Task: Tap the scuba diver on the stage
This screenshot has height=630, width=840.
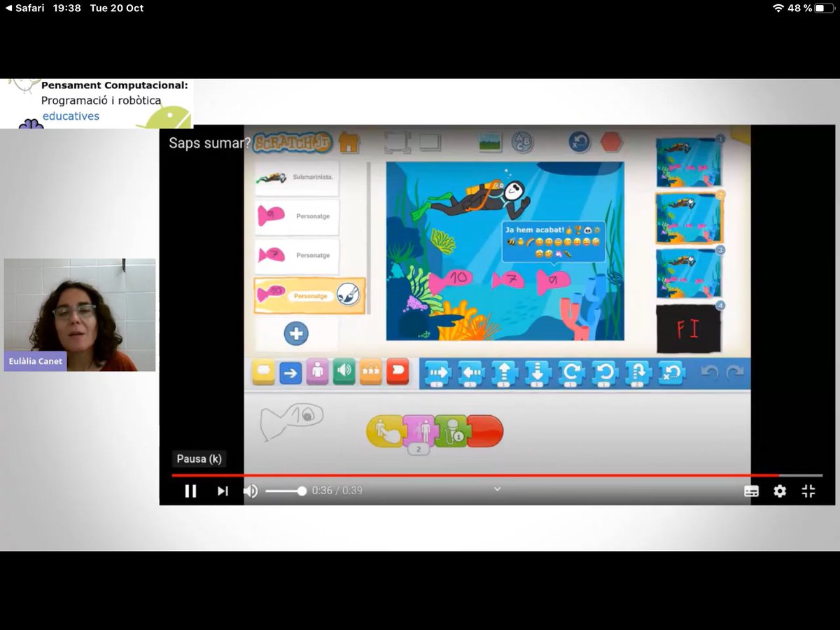Action: [x=472, y=199]
